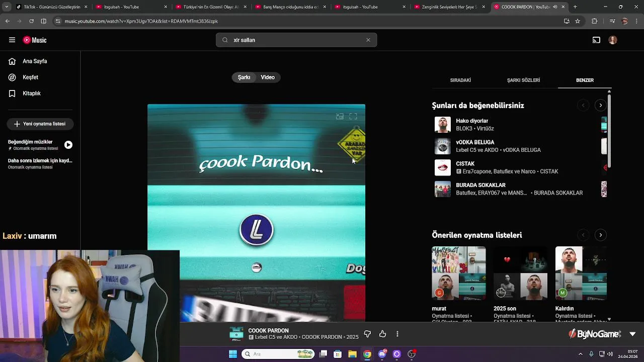Open miniplayer from video corner icon
Screen dimensions: 644x362
point(340,116)
